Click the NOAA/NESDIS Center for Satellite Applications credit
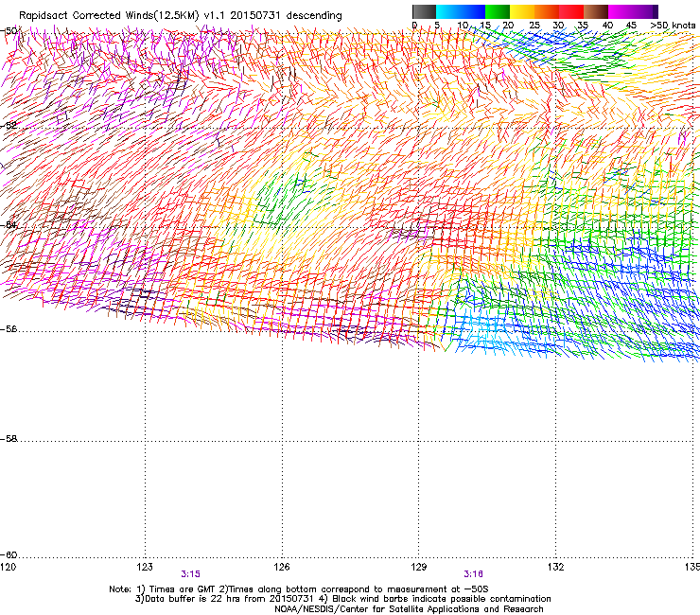Screen dimensions: 700x615 pos(409,609)
